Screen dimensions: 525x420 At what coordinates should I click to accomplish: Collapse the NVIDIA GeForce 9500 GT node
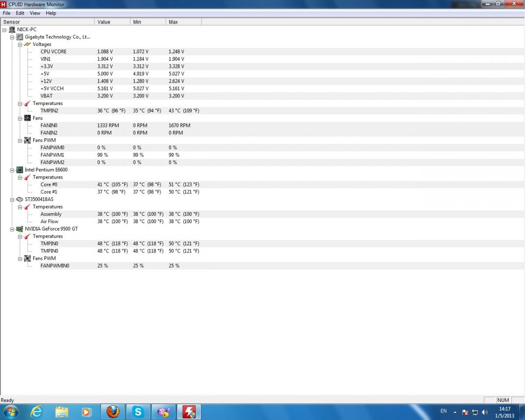coord(12,229)
